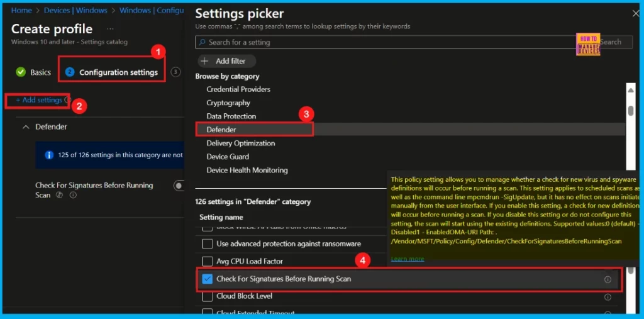Click the category list scrollbar thumb

click(630, 111)
